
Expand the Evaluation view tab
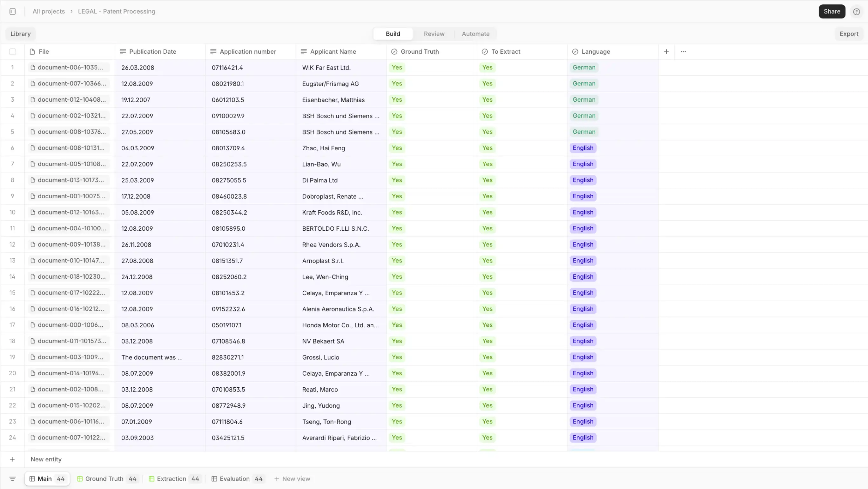(x=235, y=479)
